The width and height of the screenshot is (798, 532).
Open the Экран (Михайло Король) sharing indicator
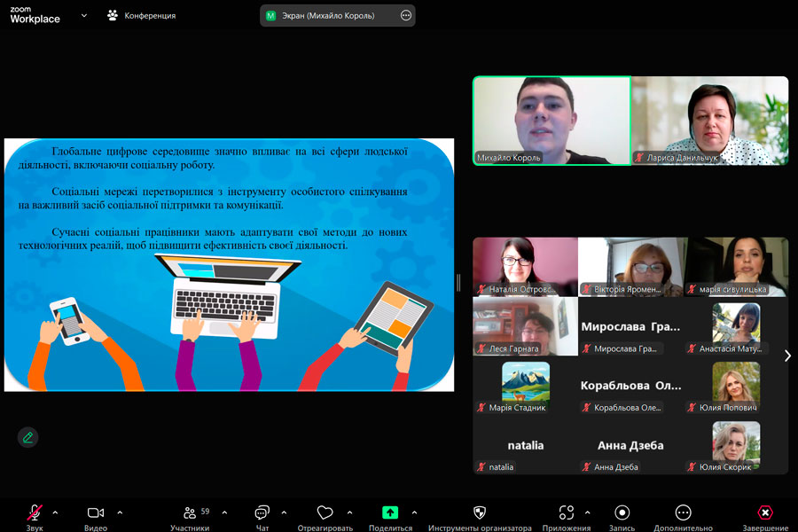(338, 16)
